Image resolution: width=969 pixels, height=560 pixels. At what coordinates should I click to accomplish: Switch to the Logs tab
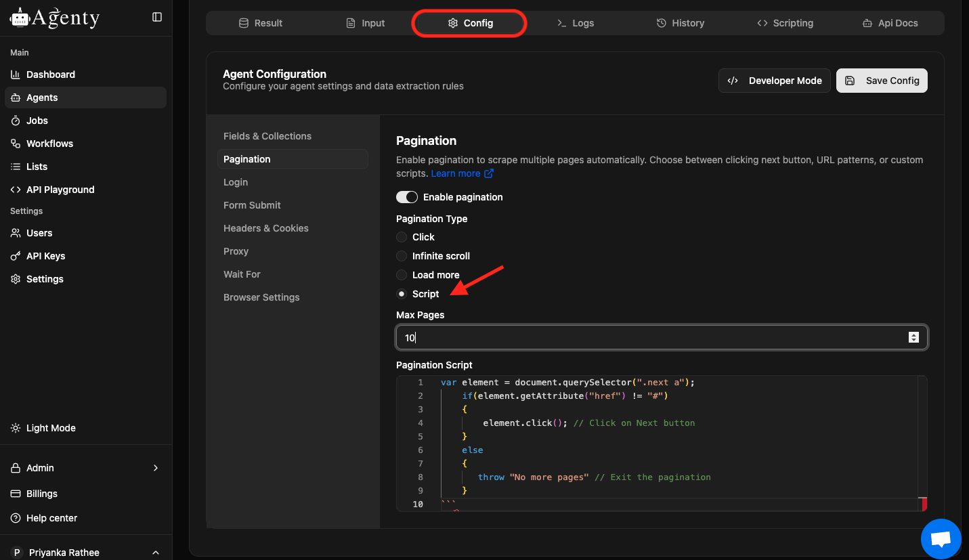pyautogui.click(x=575, y=23)
